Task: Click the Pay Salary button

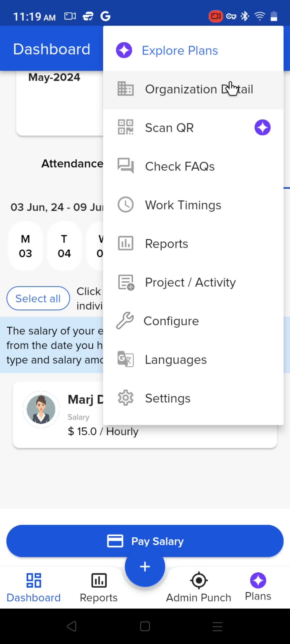Action: click(145, 541)
